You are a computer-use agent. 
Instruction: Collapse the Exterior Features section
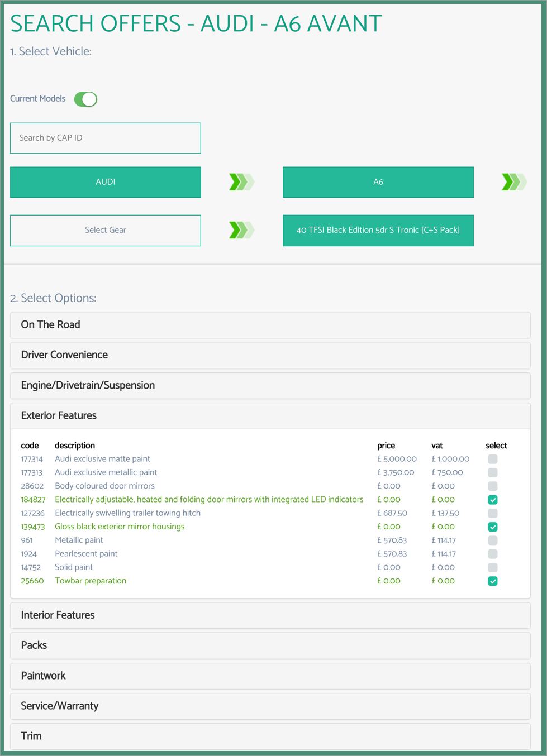click(x=270, y=415)
